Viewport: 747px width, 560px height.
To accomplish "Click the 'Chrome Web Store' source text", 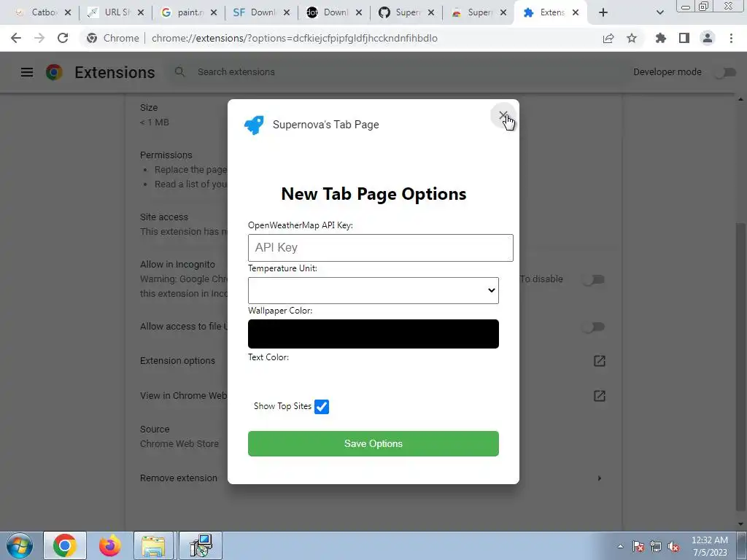I will pyautogui.click(x=179, y=444).
